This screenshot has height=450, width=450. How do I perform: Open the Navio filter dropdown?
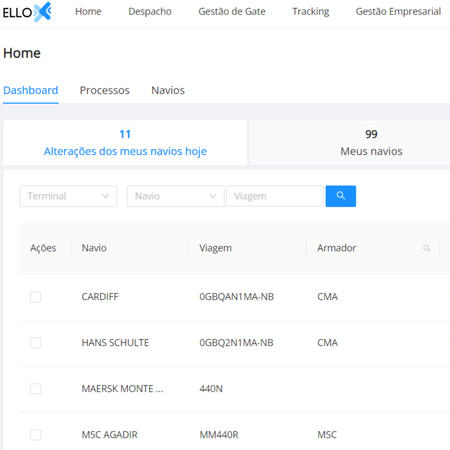tap(175, 196)
